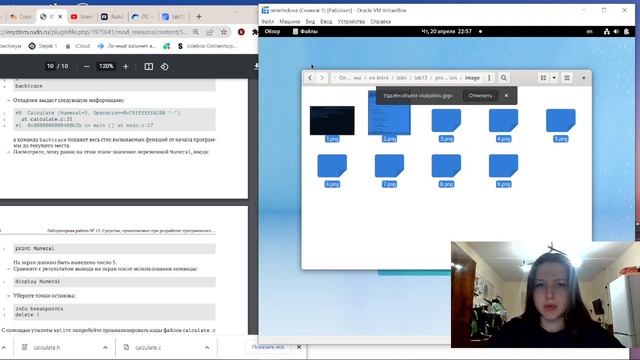Open calculate.h download item
Screen dimensions: 640x360
pos(47,347)
